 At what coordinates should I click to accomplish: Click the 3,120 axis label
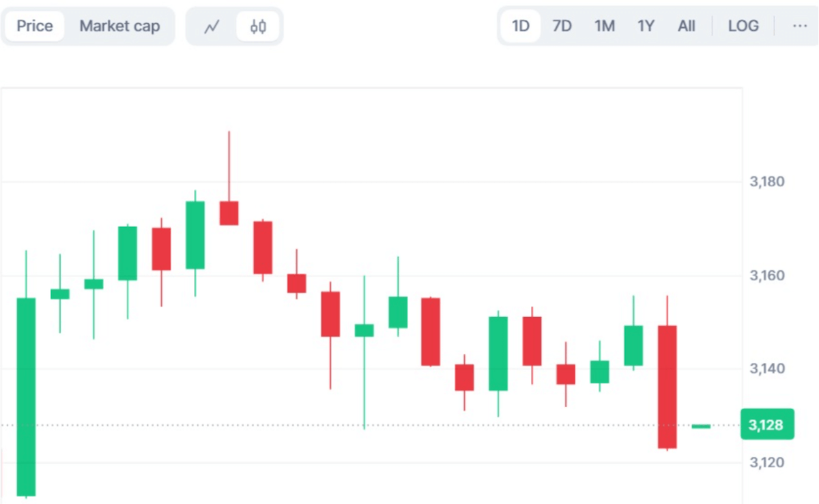coord(766,462)
